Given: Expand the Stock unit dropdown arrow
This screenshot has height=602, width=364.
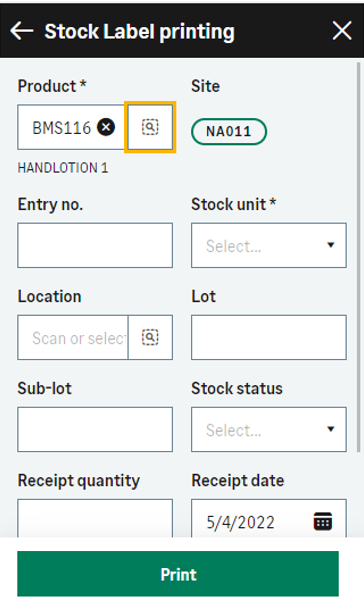Looking at the screenshot, I should 331,245.
